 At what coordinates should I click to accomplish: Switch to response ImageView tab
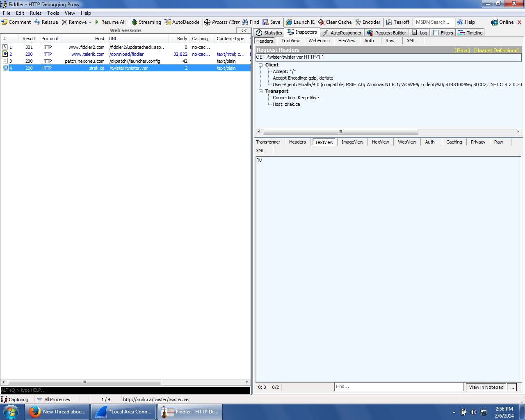point(352,142)
